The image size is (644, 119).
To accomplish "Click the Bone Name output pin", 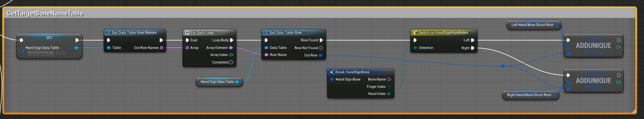I will (389, 79).
